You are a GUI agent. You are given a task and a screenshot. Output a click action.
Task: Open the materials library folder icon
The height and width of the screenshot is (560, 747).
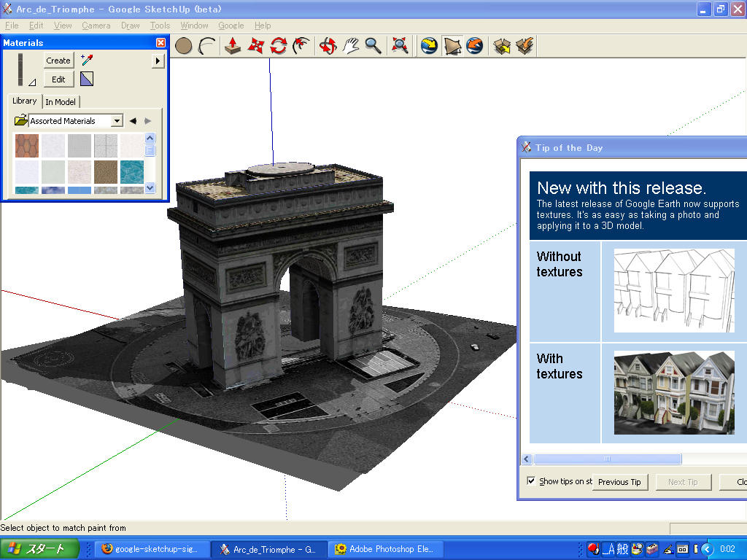[x=20, y=120]
